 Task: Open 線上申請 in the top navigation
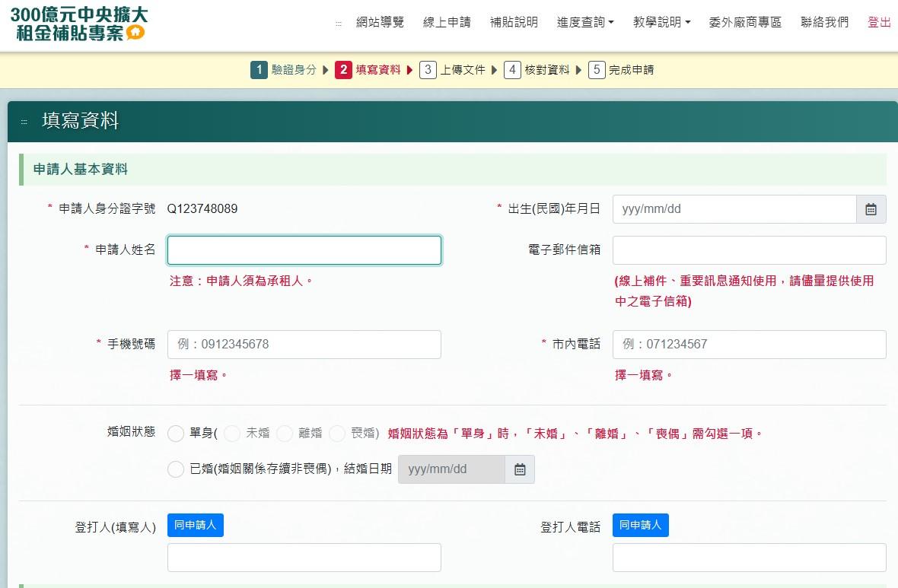coord(447,22)
